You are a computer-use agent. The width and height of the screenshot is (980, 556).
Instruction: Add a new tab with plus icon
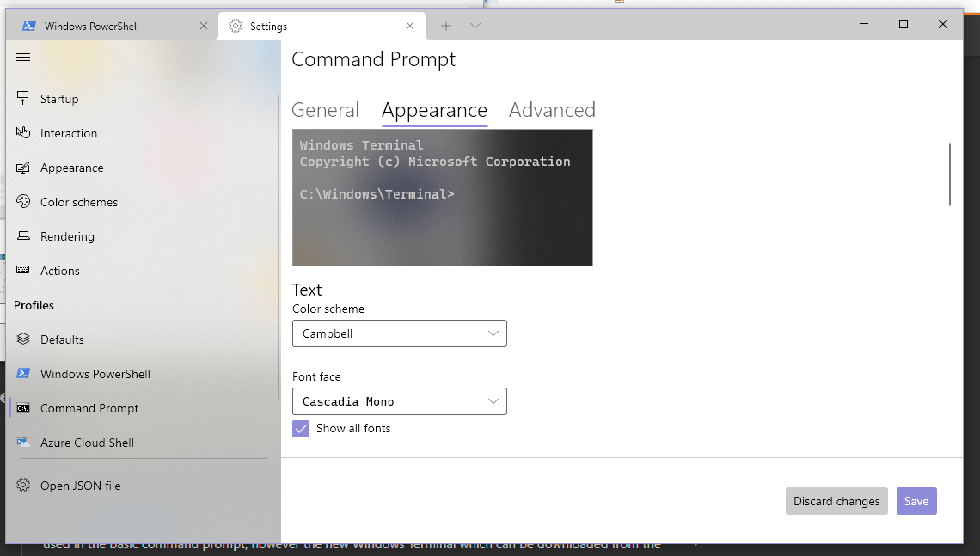[x=445, y=26]
